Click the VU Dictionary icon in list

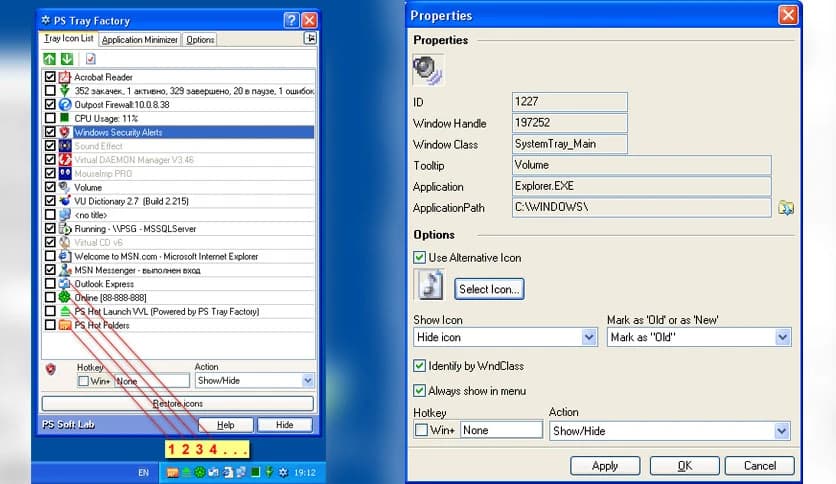coord(65,201)
